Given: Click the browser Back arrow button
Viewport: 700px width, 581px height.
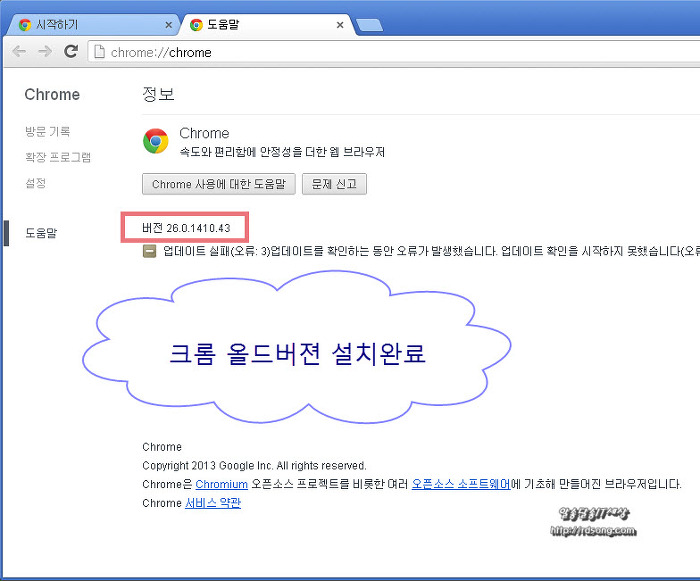Looking at the screenshot, I should click(x=19, y=52).
